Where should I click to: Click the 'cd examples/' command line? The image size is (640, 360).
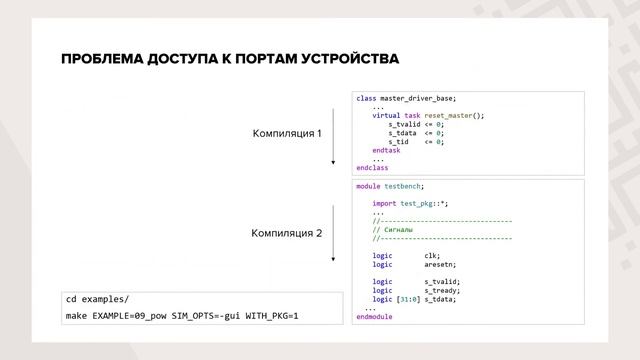[97, 299]
